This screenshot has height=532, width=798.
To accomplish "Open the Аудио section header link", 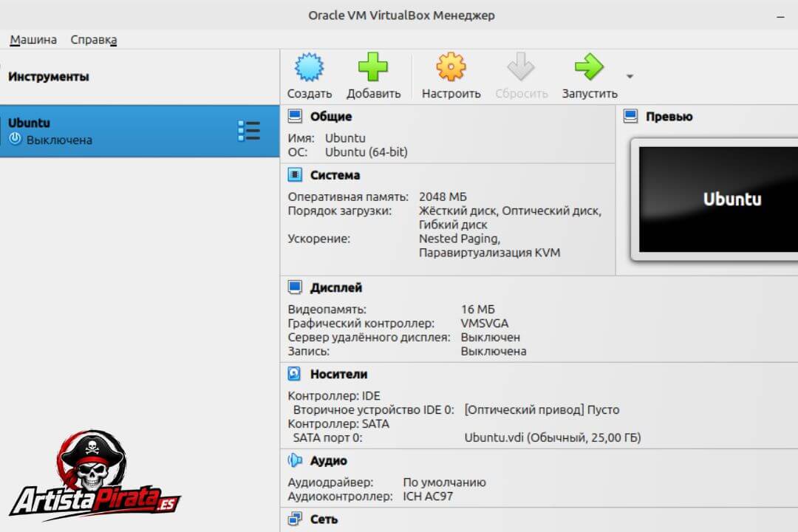I will pos(328,461).
